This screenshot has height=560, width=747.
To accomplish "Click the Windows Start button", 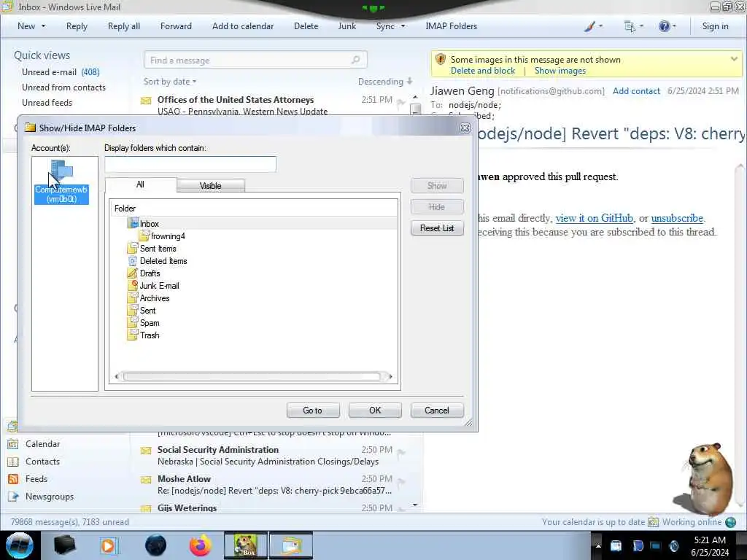I will (x=20, y=545).
